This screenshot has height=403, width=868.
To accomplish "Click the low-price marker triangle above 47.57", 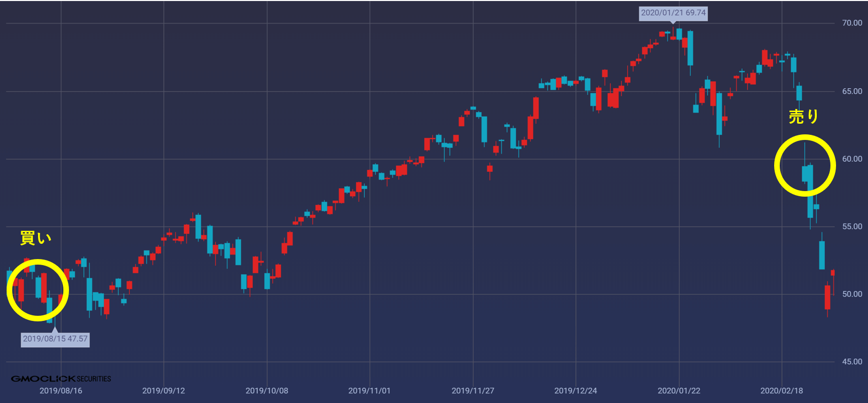I will tap(55, 329).
